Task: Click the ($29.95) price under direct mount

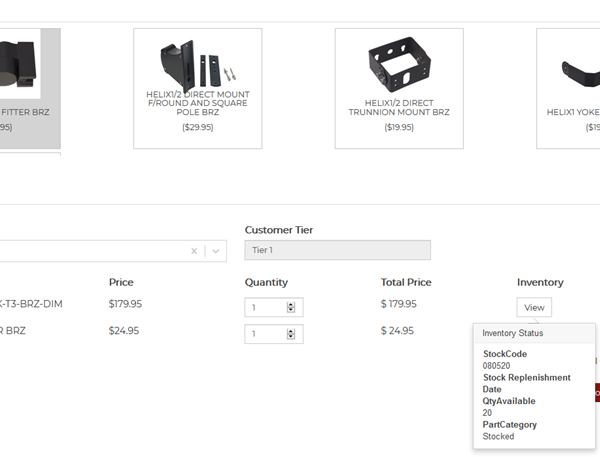Action: click(x=198, y=127)
